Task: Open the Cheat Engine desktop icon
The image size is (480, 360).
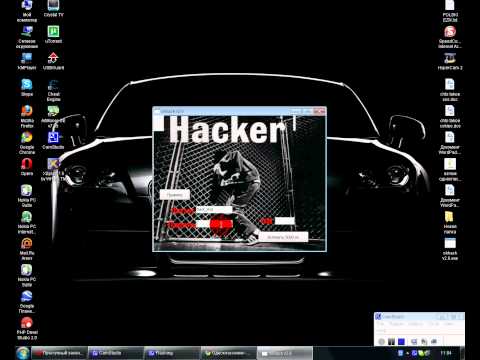Action: 53,90
